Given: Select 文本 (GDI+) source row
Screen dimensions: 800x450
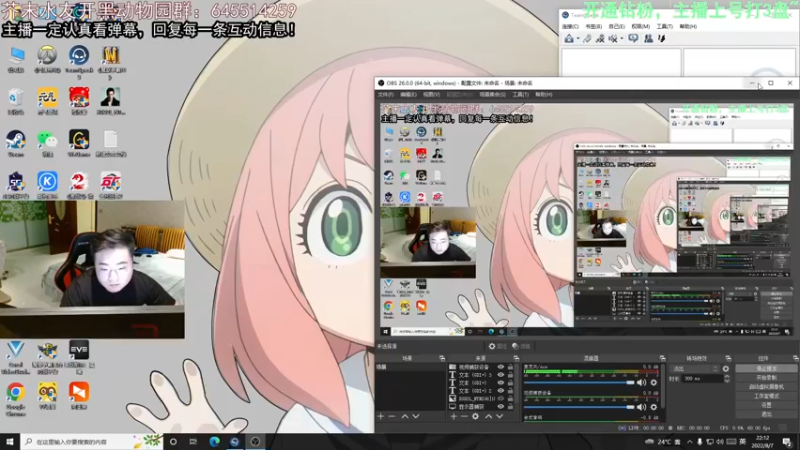Looking at the screenshot, I should (481, 383).
